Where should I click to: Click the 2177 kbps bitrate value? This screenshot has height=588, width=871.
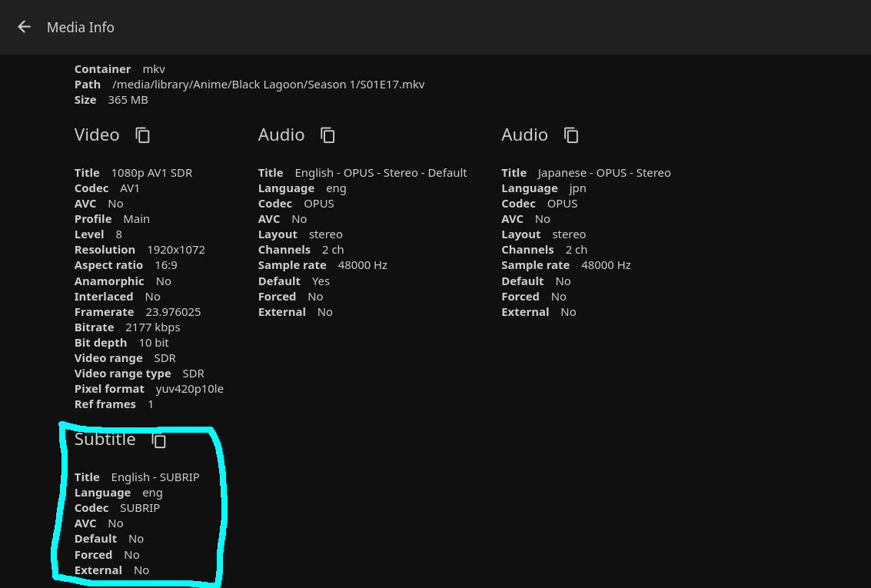(152, 327)
